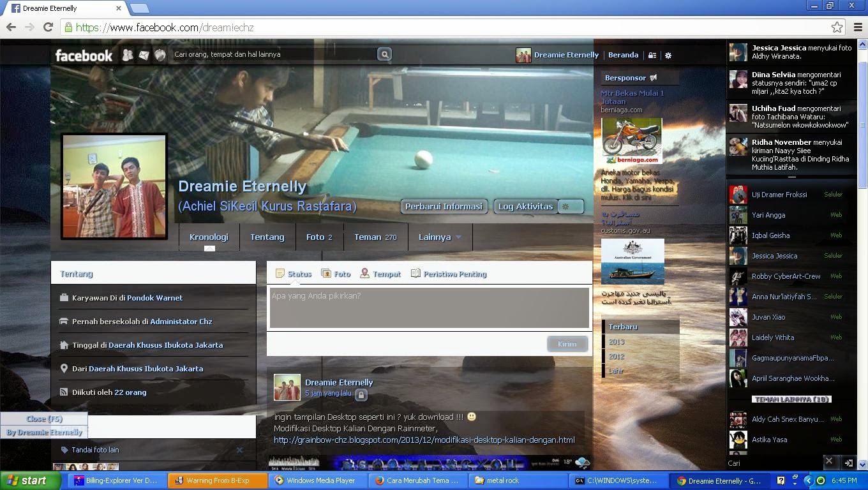
Task: Click the Chrome address bar URL
Action: tap(165, 27)
